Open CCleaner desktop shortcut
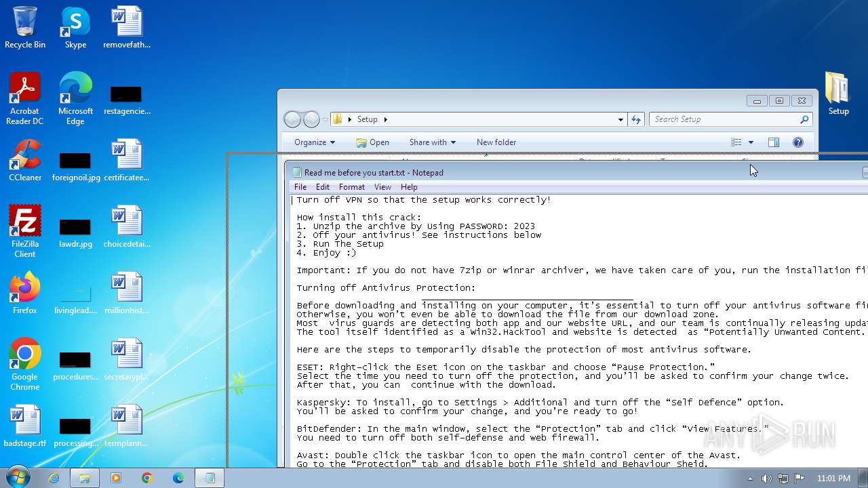Viewport: 868px width, 488px height. coord(25,161)
